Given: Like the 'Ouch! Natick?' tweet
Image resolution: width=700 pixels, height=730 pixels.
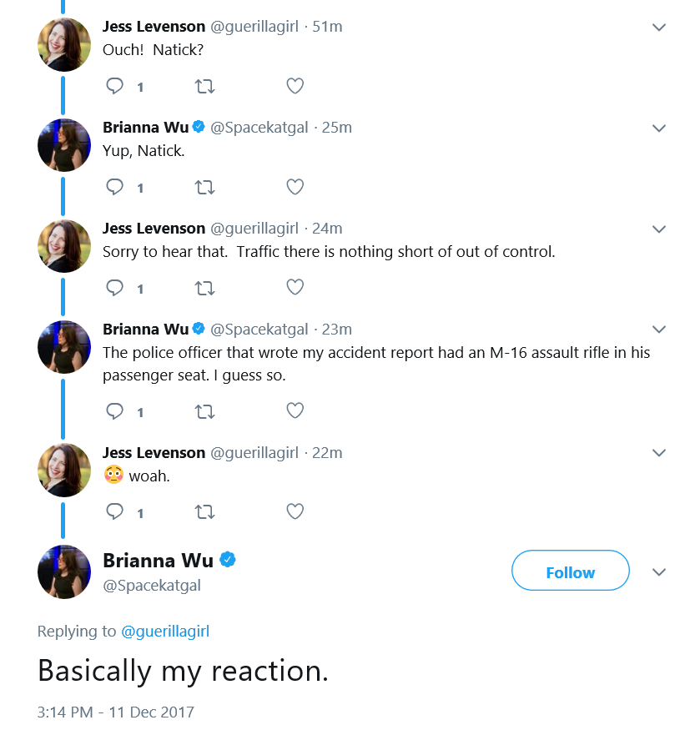Looking at the screenshot, I should coord(295,86).
